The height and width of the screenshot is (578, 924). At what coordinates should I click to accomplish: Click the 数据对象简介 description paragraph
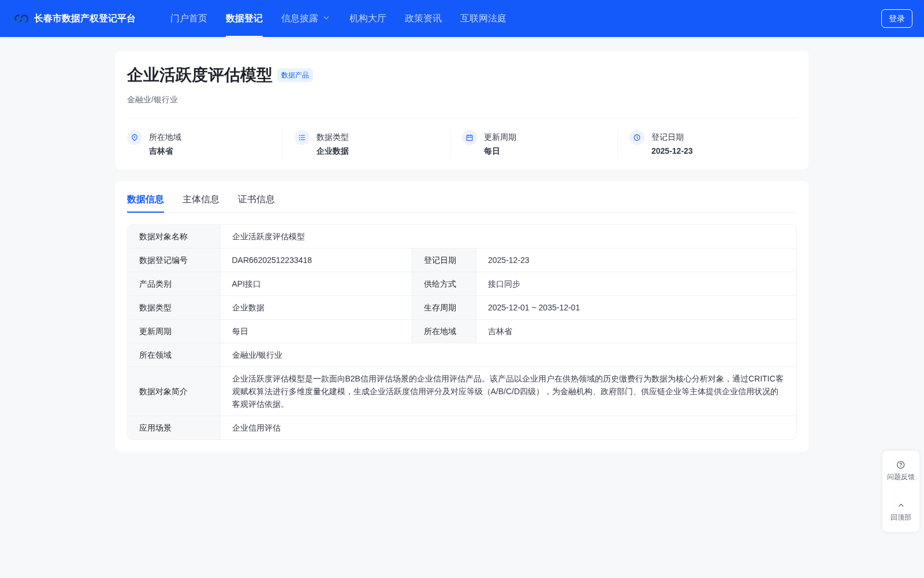pos(508,391)
